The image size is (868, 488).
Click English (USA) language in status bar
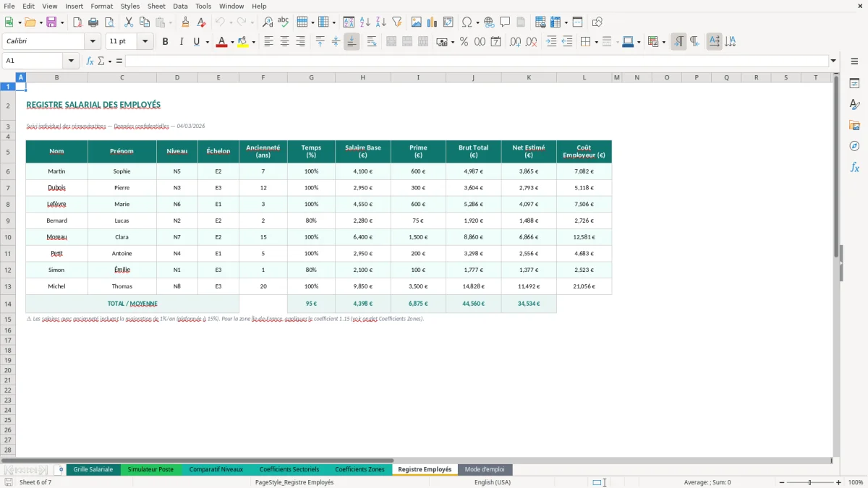(493, 482)
